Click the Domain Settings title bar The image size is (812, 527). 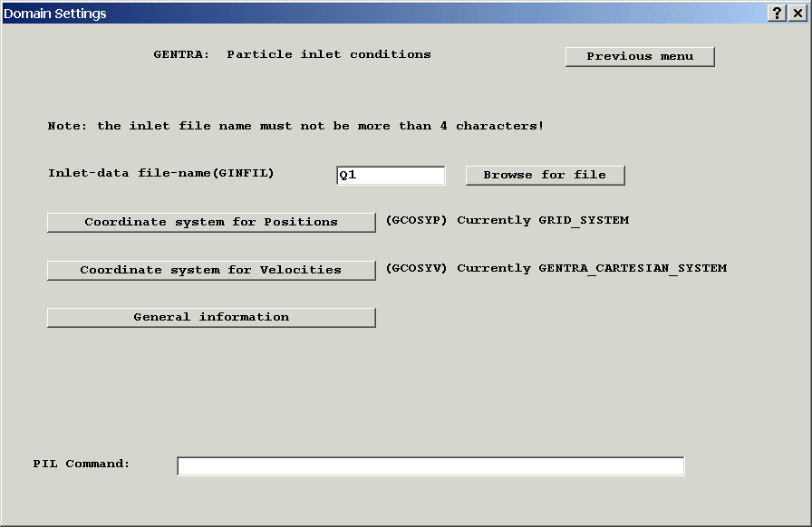click(362, 13)
